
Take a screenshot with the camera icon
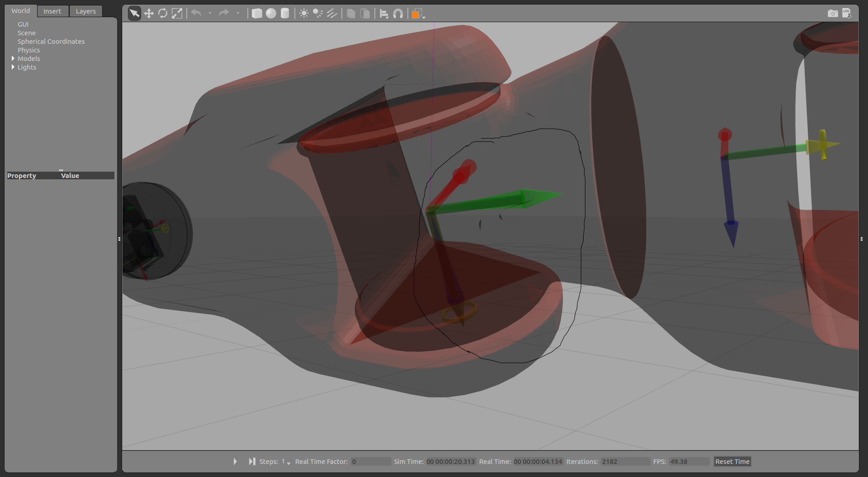point(833,13)
